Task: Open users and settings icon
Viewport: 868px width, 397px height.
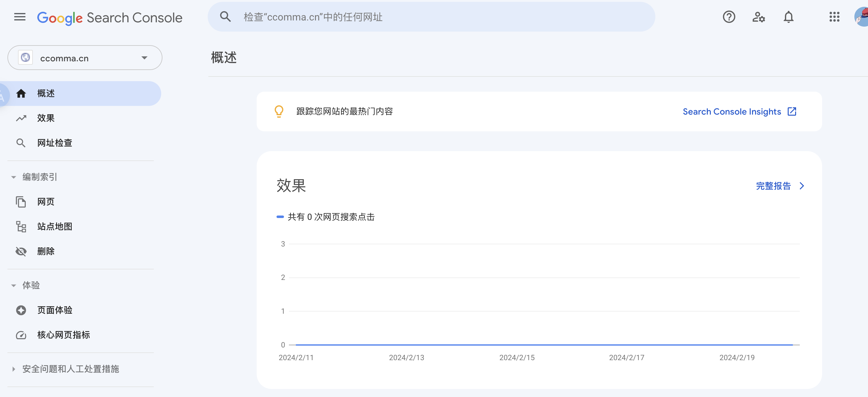Action: pos(758,17)
